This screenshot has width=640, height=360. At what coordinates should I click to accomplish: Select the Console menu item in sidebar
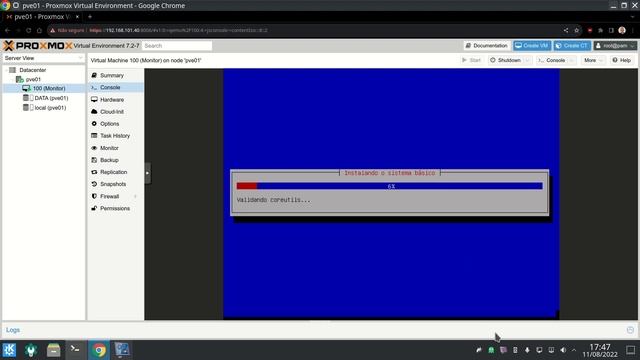115,87
